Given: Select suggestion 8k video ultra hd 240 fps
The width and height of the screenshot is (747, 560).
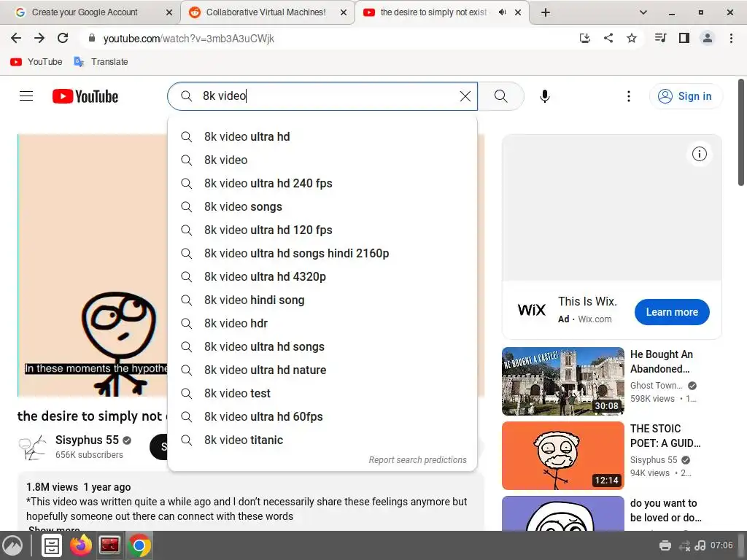Looking at the screenshot, I should (322, 183).
